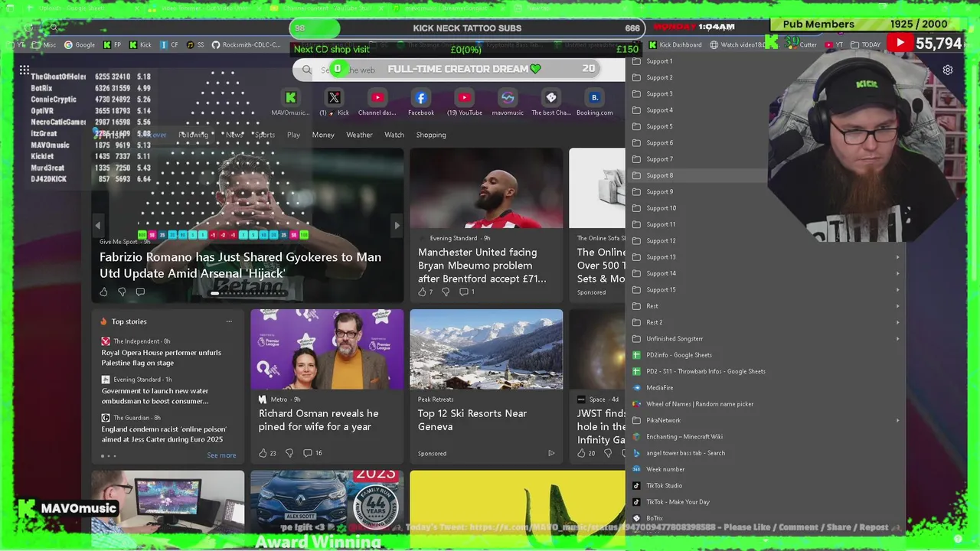Expand the PikaNetwork folder submenu arrow
Screen dimensions: 980x551
pos(897,420)
